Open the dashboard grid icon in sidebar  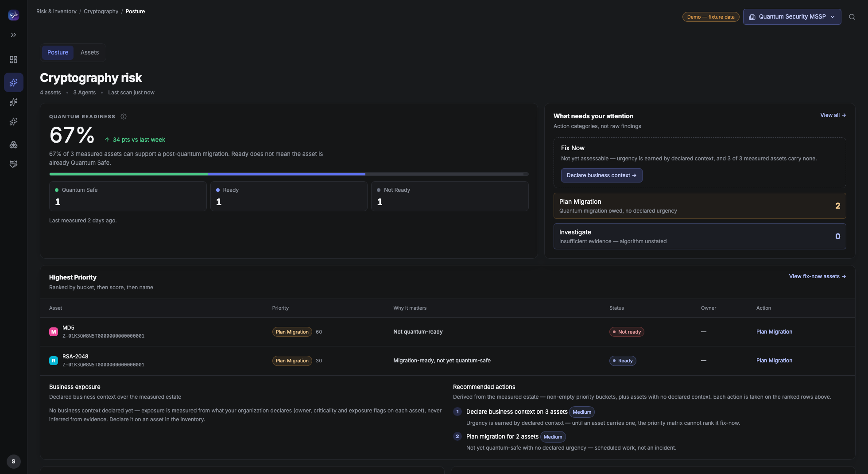click(x=14, y=59)
